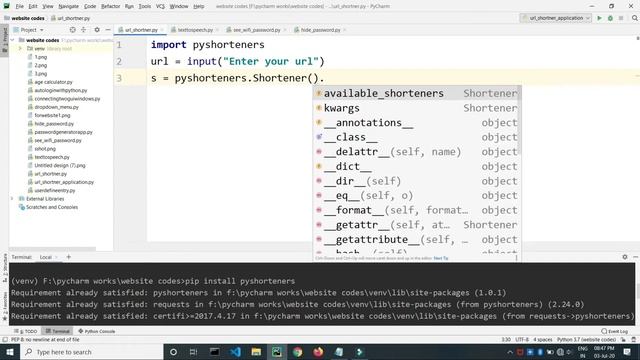Open the Tools menu

144,6
